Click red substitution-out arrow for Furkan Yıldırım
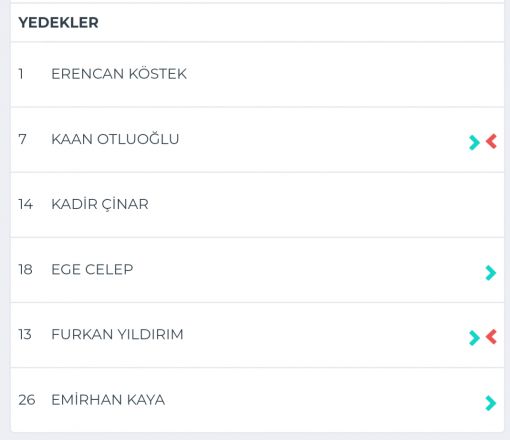The width and height of the screenshot is (510, 440). (x=491, y=336)
